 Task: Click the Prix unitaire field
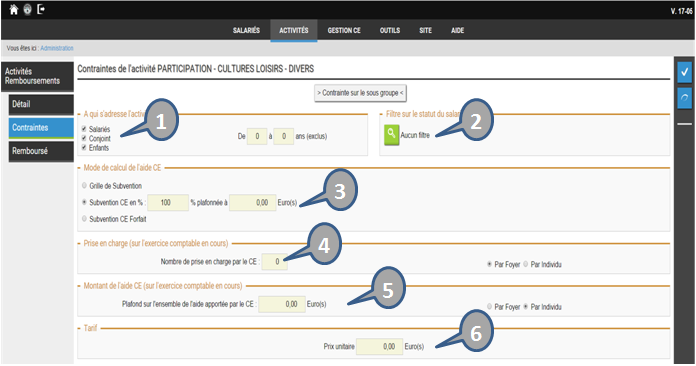click(380, 346)
